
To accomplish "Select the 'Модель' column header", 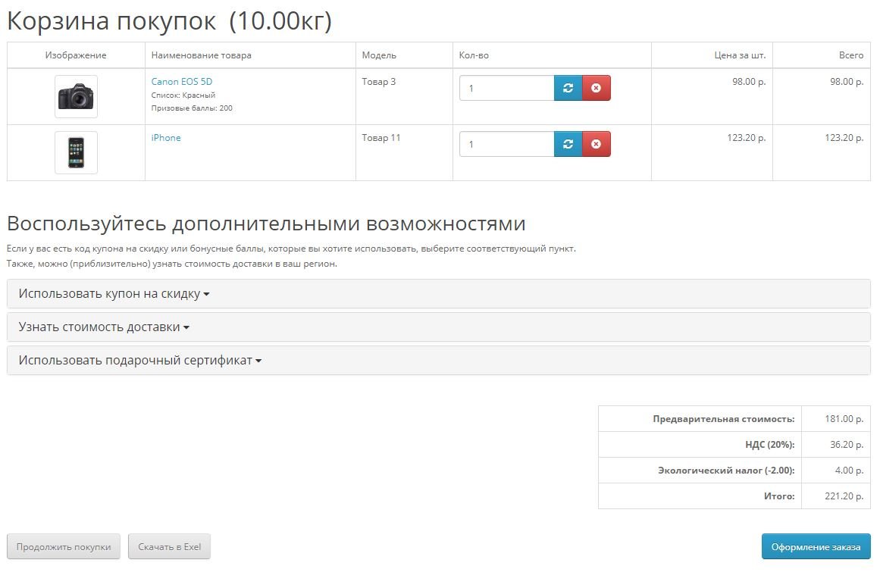I will pyautogui.click(x=380, y=55).
